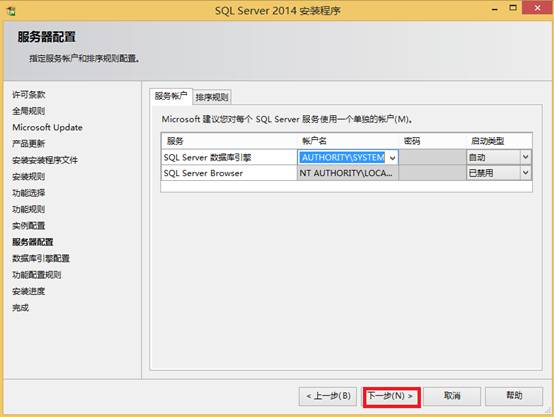The height and width of the screenshot is (417, 554).
Task: Select 完成 step in sidebar
Action: pyautogui.click(x=20, y=308)
